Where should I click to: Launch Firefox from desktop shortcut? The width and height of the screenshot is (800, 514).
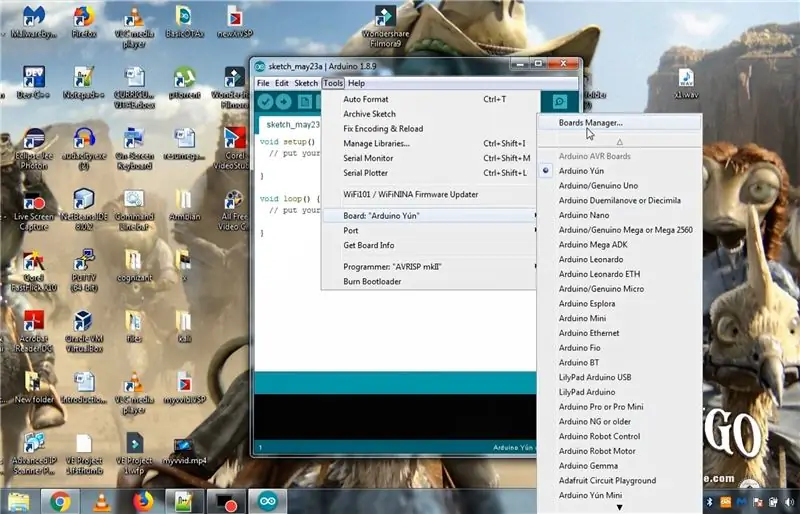(84, 21)
